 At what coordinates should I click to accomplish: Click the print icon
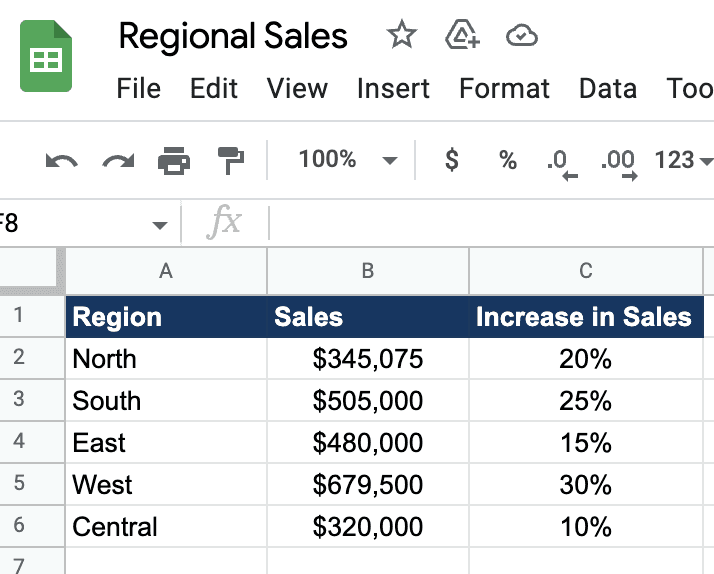[x=174, y=161]
